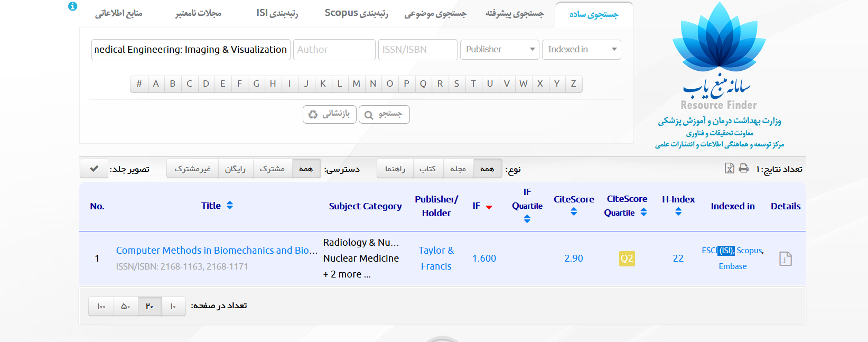Set results per page to ۵۰

[126, 306]
